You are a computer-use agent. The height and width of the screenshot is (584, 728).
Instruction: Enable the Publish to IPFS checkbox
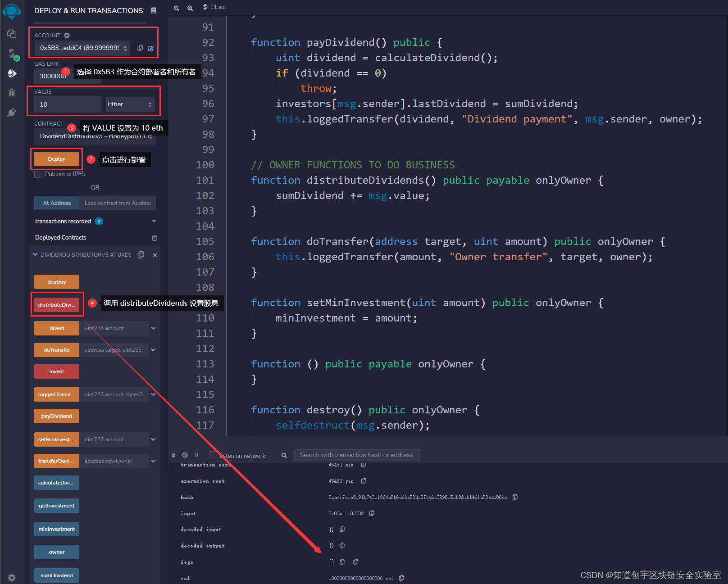[x=38, y=174]
